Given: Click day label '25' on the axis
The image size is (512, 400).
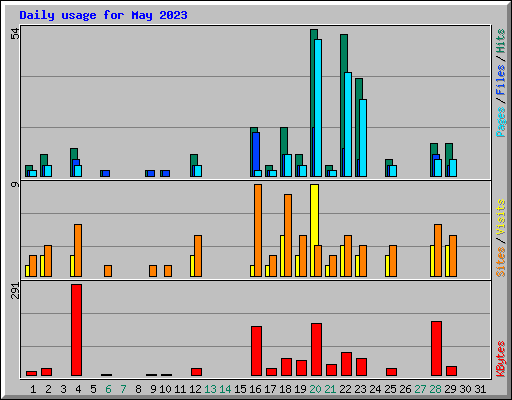Looking at the screenshot, I should point(390,389).
